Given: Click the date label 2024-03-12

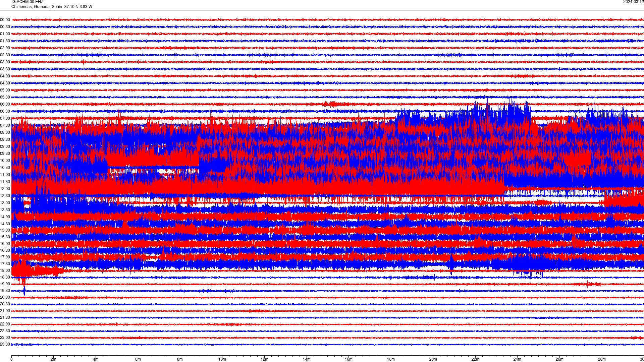Looking at the screenshot, I should (x=633, y=2).
